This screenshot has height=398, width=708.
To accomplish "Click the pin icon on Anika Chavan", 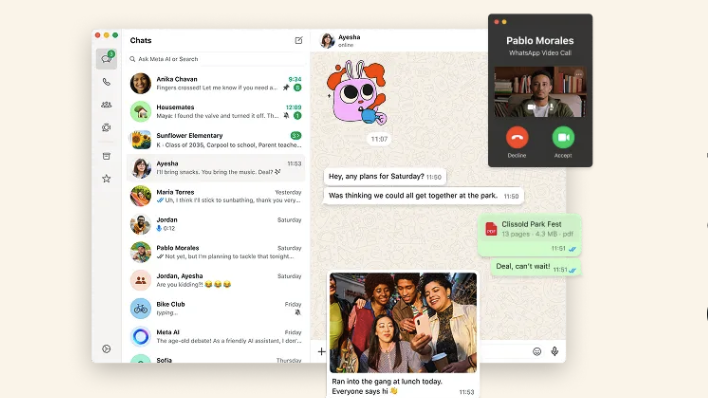I will coord(286,88).
